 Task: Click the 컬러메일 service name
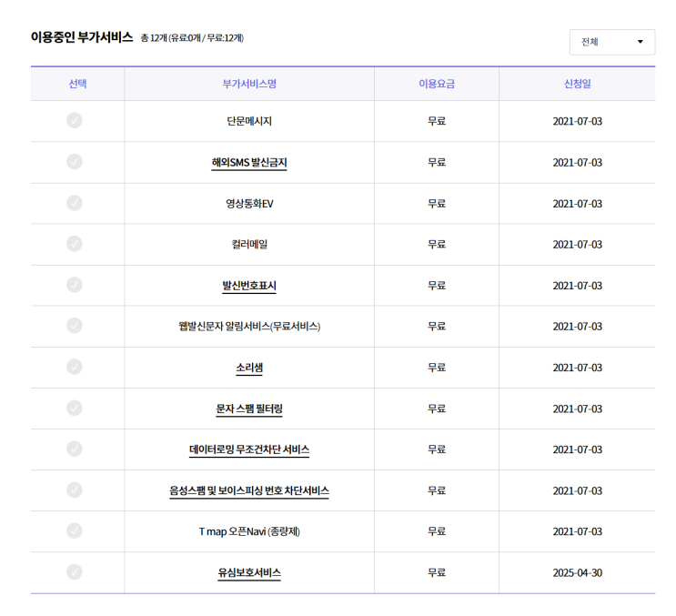click(x=249, y=245)
